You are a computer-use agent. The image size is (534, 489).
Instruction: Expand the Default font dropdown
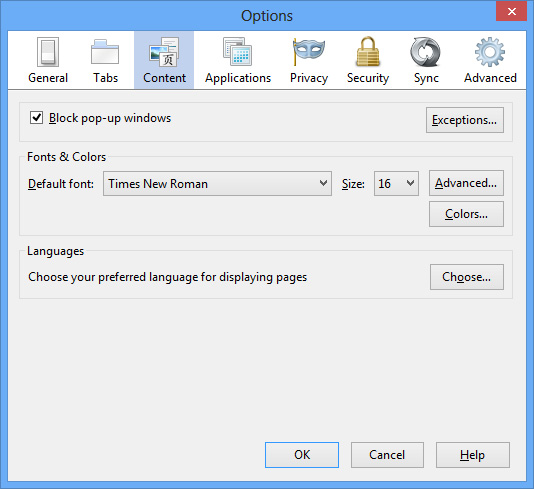(217, 184)
